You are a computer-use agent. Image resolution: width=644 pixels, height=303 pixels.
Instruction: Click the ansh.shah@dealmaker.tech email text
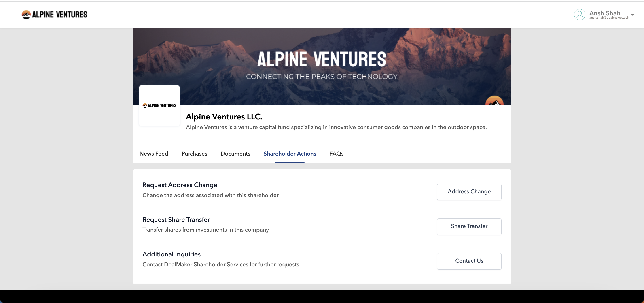[x=609, y=18]
